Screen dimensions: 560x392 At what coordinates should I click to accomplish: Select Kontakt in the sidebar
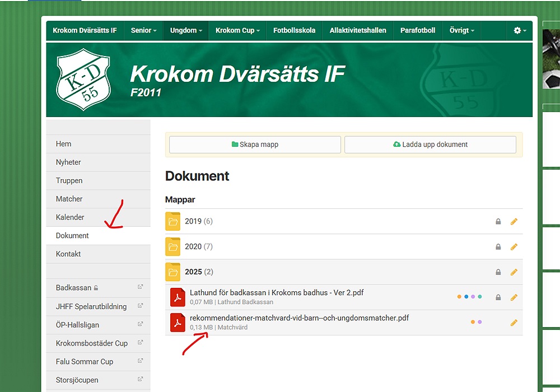point(98,254)
